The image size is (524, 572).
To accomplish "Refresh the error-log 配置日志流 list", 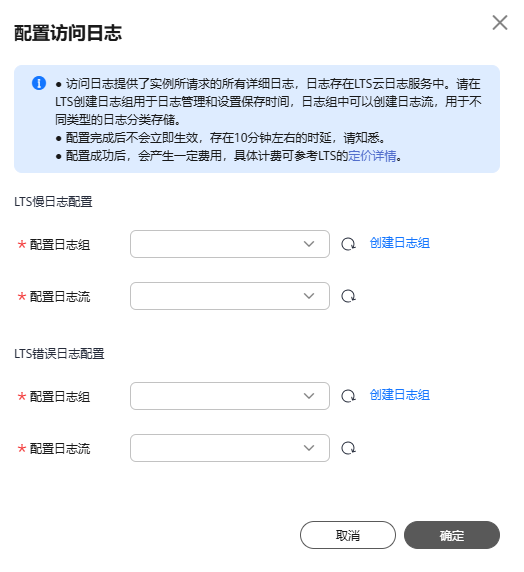I will [x=348, y=448].
